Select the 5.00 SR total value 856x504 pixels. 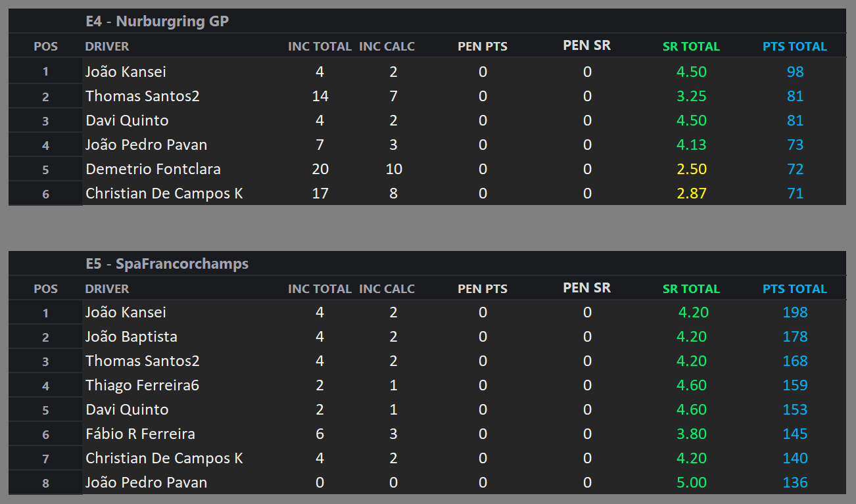click(x=692, y=482)
